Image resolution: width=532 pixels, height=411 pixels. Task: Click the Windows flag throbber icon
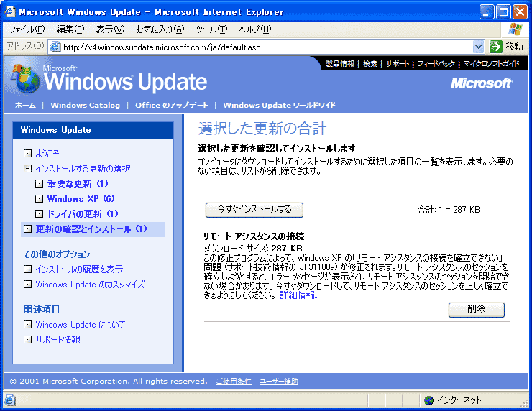515,29
